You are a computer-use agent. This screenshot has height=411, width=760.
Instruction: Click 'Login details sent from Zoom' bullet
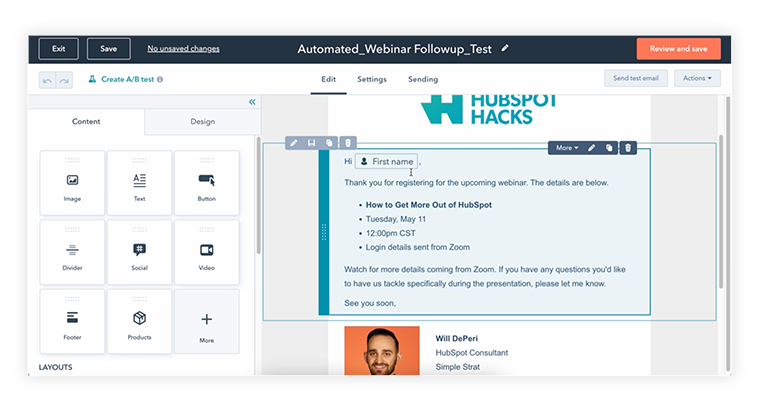click(x=418, y=247)
